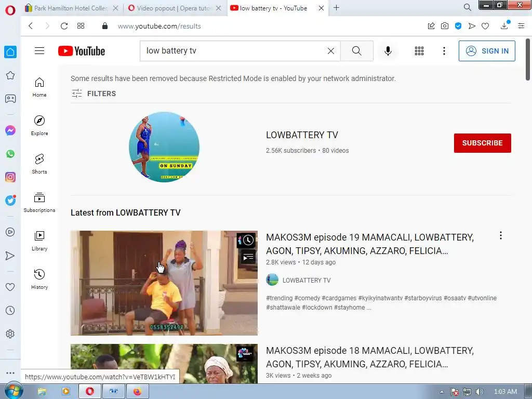Add page to bookmarks heart icon in address bar
Image resolution: width=532 pixels, height=399 pixels.
pyautogui.click(x=485, y=26)
